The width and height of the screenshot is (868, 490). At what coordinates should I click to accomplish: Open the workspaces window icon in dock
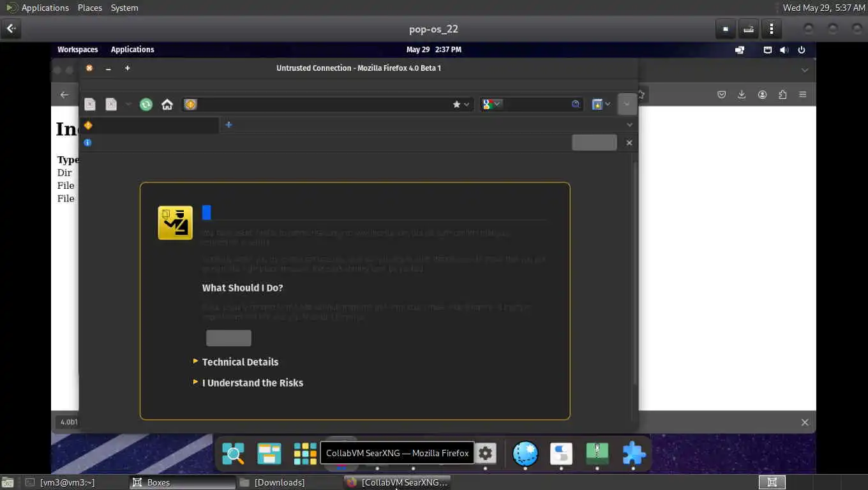click(269, 454)
